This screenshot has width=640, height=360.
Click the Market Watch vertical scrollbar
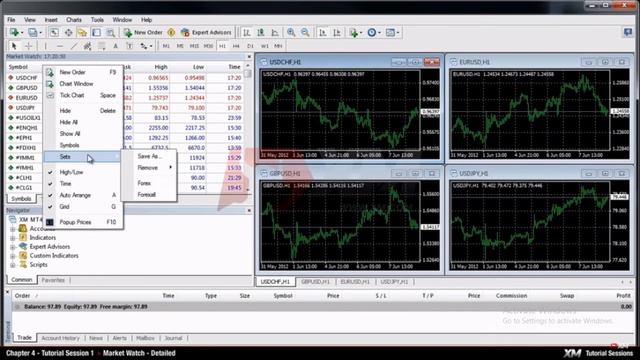point(248,127)
